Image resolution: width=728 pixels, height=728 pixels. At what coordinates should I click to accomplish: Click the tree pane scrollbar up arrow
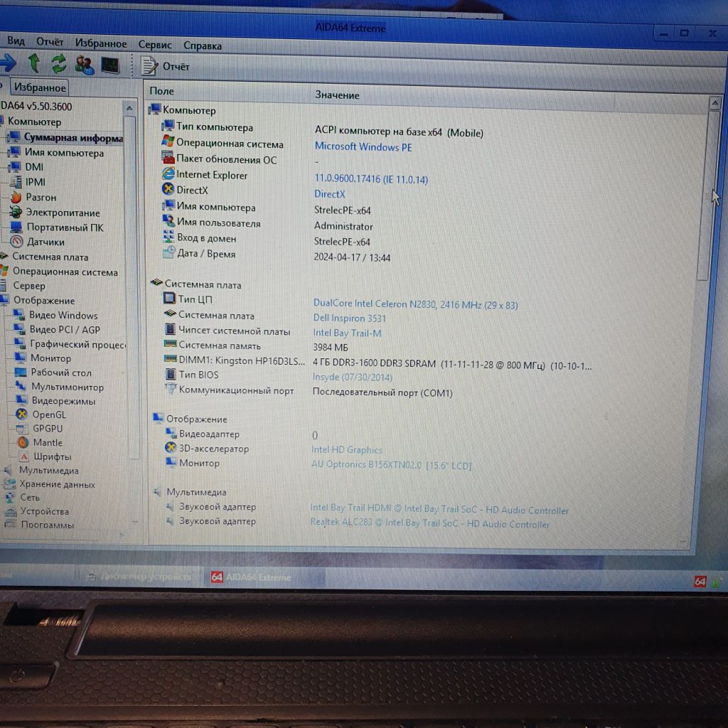point(129,108)
